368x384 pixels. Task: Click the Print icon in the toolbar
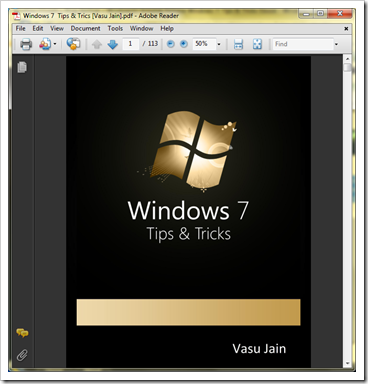point(26,44)
